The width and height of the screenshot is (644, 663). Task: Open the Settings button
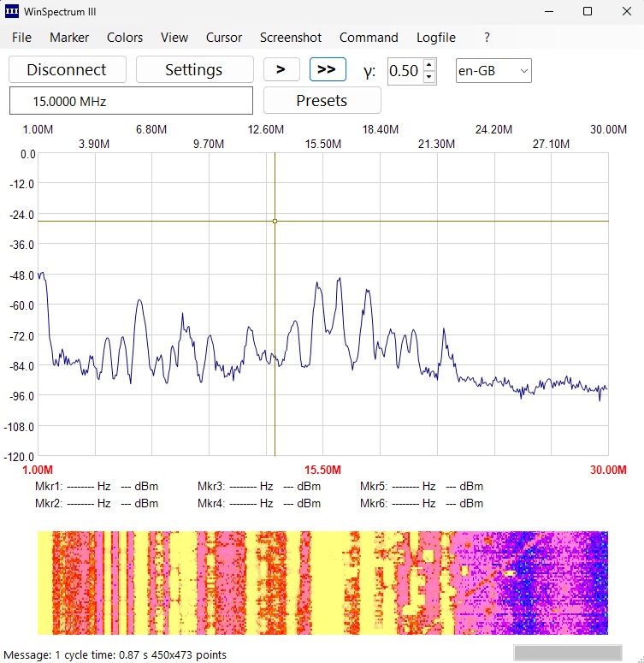tap(194, 70)
